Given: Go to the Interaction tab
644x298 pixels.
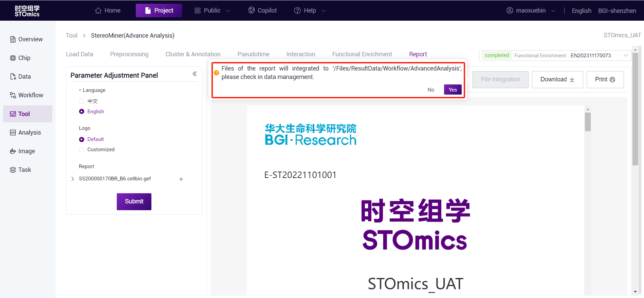Looking at the screenshot, I should pyautogui.click(x=301, y=54).
